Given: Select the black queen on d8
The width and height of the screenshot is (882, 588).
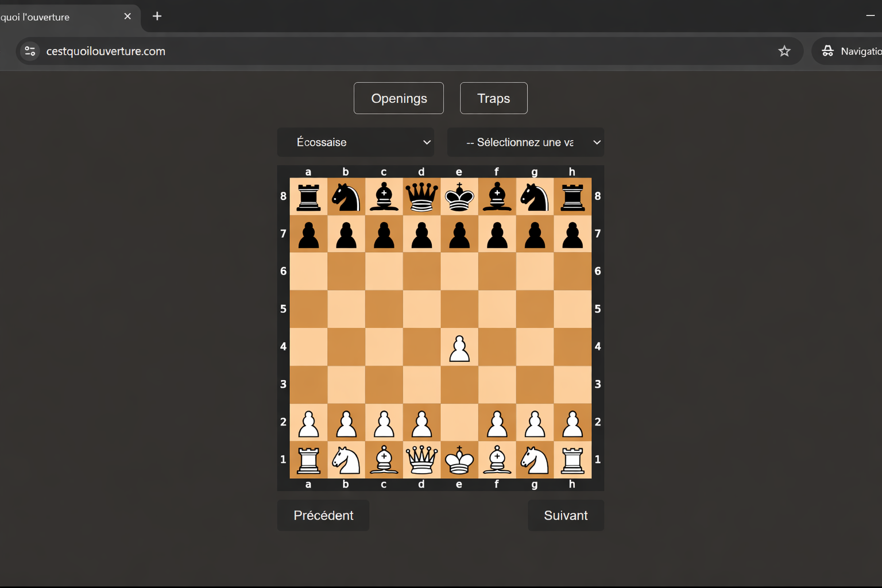Looking at the screenshot, I should (421, 196).
